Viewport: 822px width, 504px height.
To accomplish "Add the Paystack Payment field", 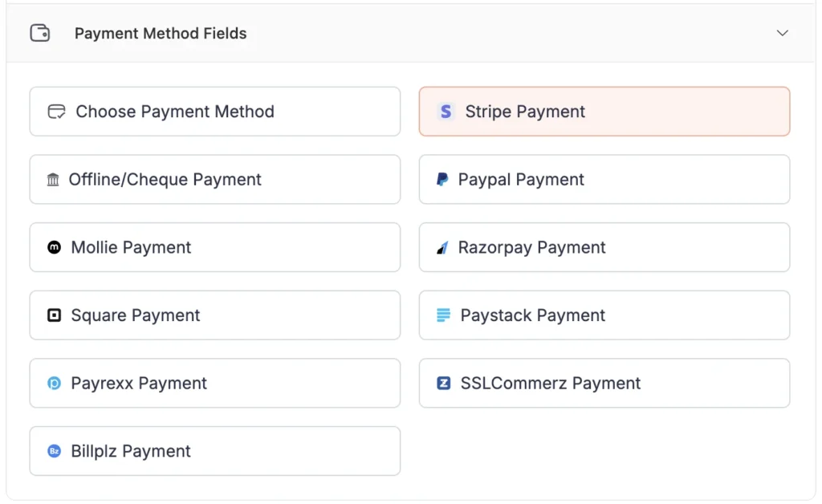I will click(604, 315).
